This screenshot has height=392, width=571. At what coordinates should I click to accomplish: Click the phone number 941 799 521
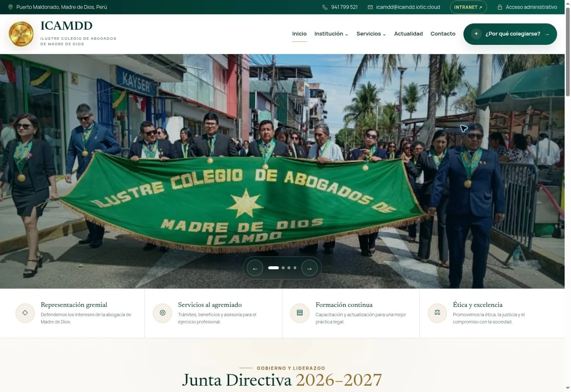click(344, 7)
